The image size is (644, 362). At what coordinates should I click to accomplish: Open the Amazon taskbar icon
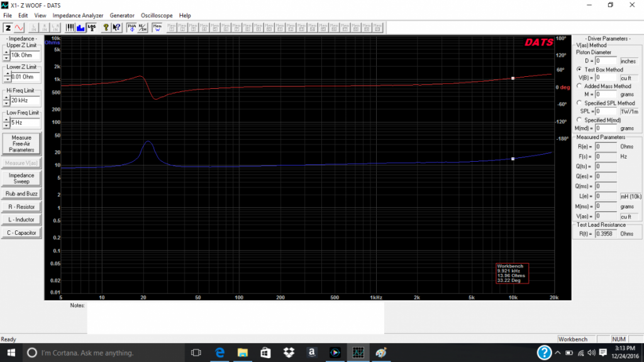point(312,353)
